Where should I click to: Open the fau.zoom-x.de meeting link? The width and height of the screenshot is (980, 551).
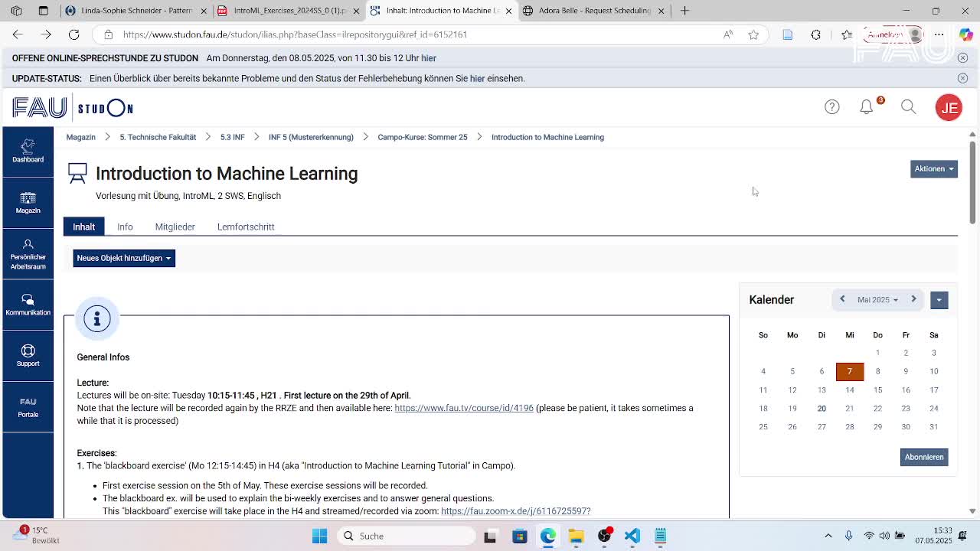(515, 511)
